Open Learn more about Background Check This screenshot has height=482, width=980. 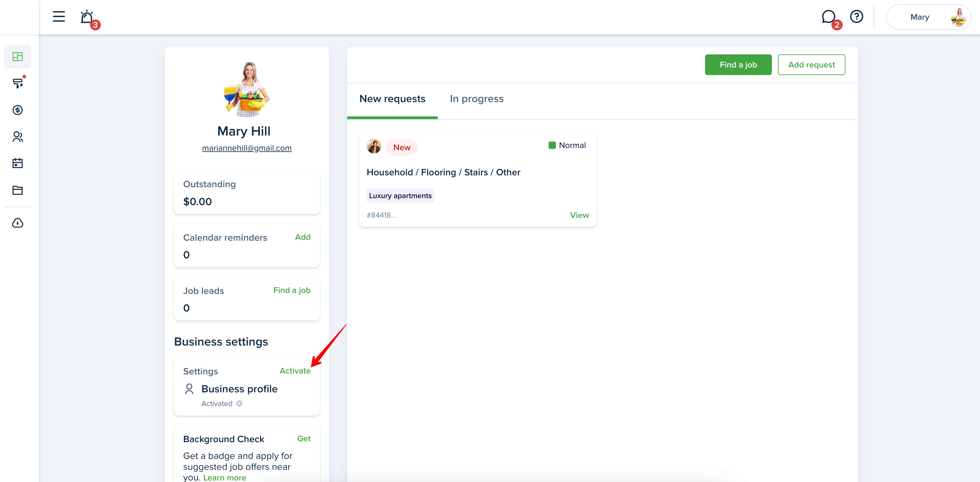click(224, 477)
